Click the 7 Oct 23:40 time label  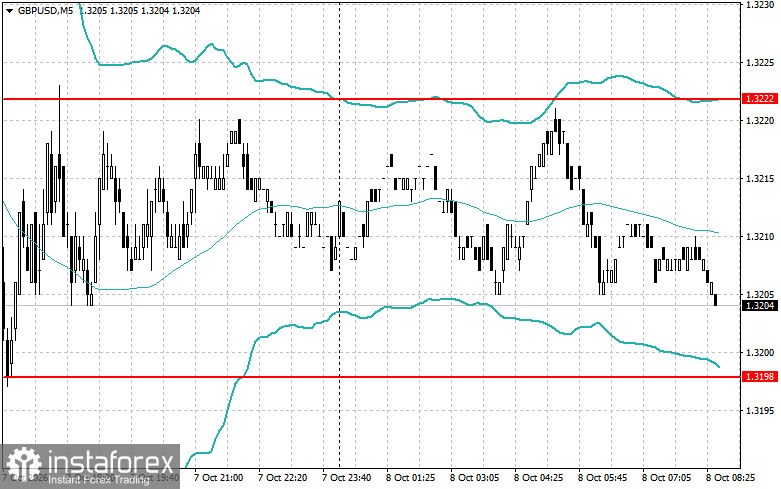pos(347,478)
